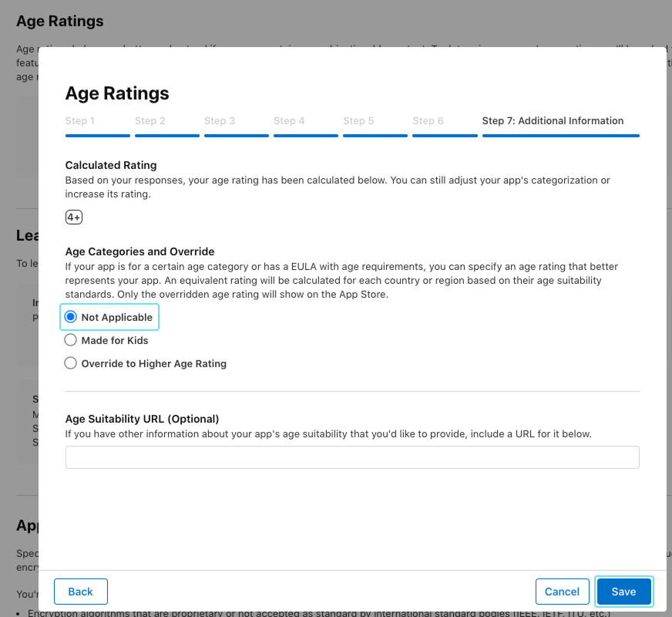Switch to the Step 4 tab
Image resolution: width=672 pixels, height=617 pixels.
pyautogui.click(x=306, y=126)
